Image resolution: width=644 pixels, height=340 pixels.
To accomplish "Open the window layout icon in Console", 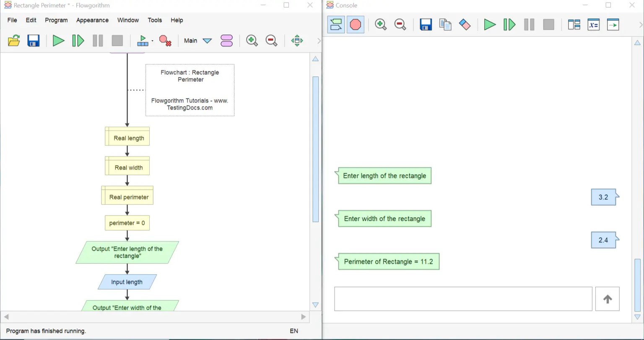I will coord(574,25).
